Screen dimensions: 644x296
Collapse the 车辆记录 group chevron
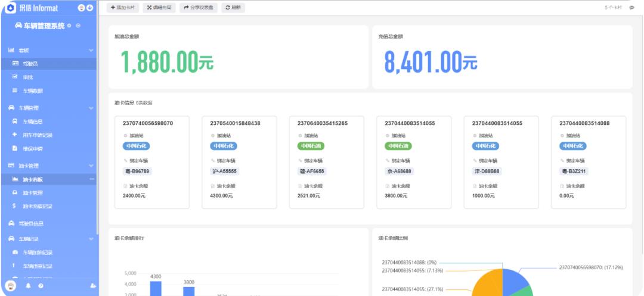tap(91, 239)
